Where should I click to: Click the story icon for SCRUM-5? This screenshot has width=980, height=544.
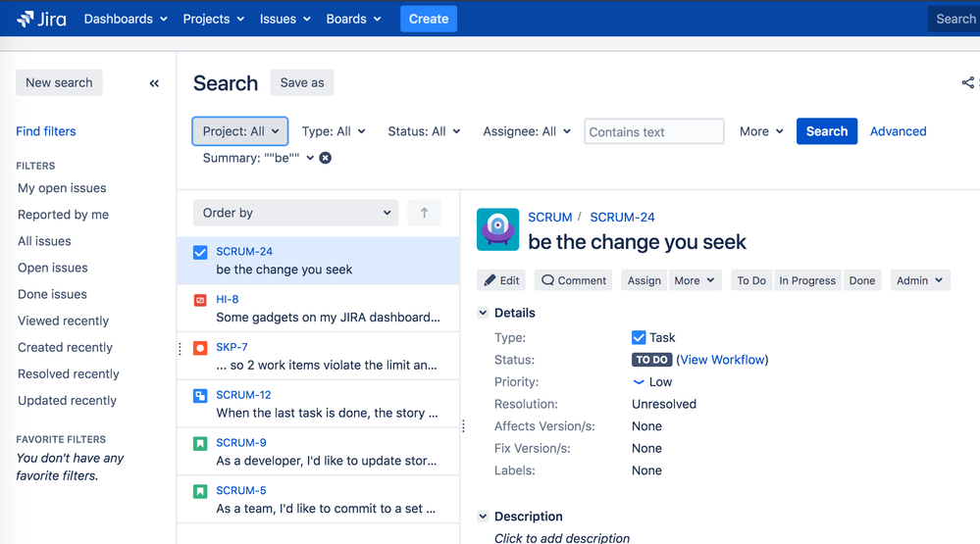point(200,491)
